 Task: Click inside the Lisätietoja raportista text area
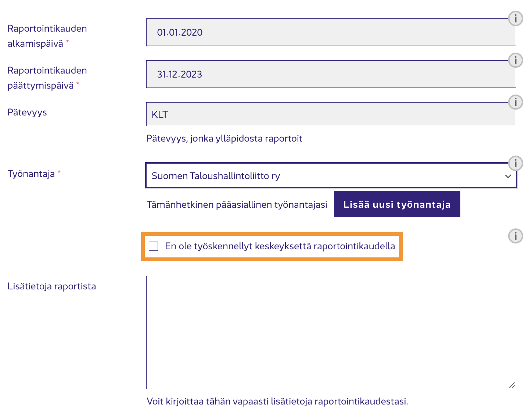pos(331,332)
